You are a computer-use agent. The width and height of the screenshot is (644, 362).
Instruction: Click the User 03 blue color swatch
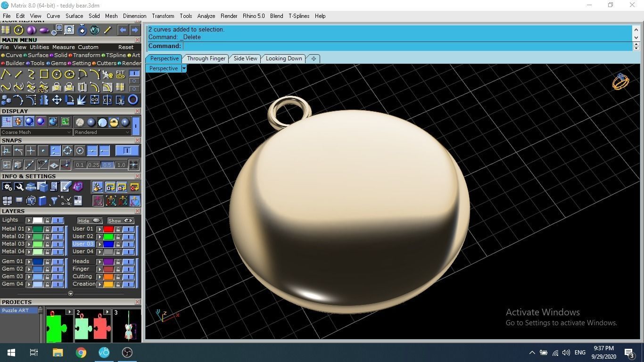108,244
